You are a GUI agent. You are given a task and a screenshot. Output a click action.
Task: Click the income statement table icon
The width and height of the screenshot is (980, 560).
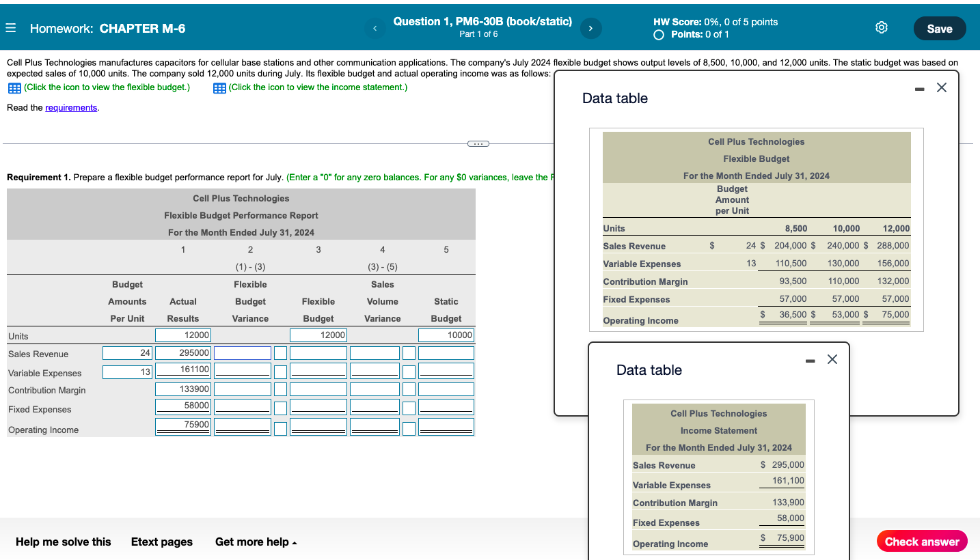(x=219, y=88)
